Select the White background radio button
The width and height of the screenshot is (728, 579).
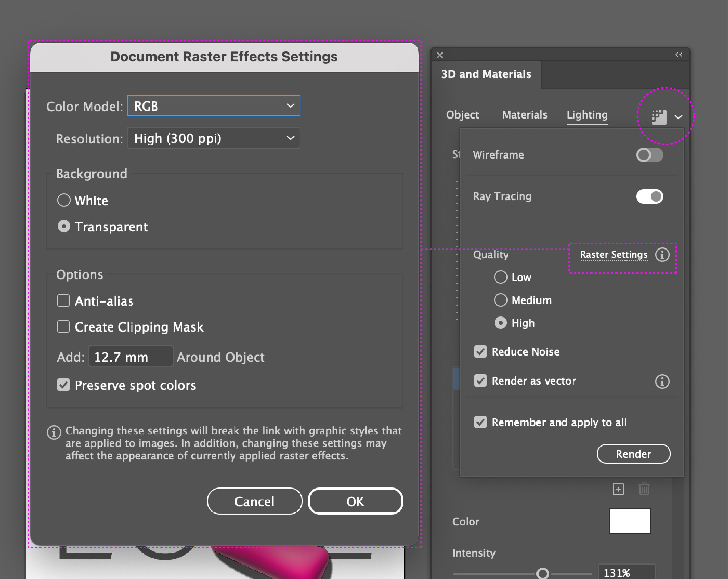[x=64, y=200]
